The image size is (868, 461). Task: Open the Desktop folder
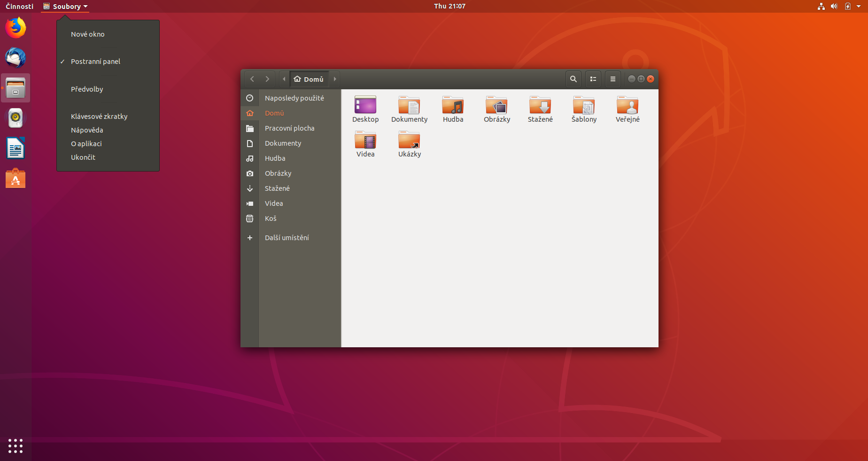(x=365, y=109)
